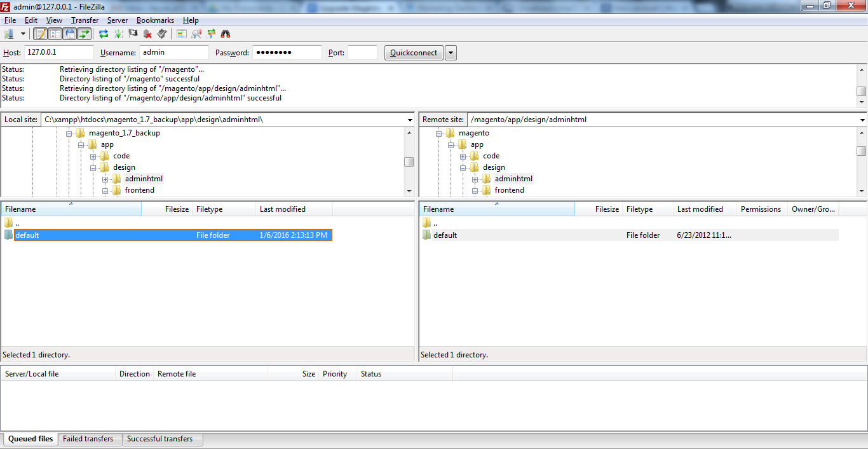Click the Host input field

[59, 53]
